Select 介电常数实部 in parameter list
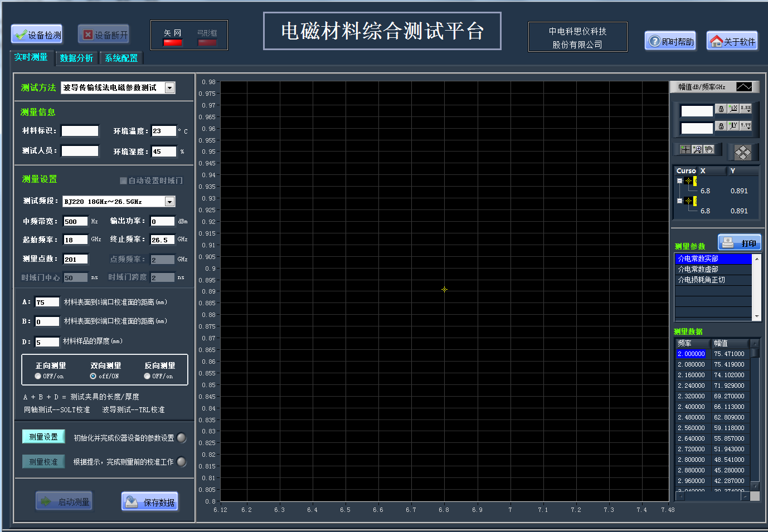768x532 pixels. [713, 259]
